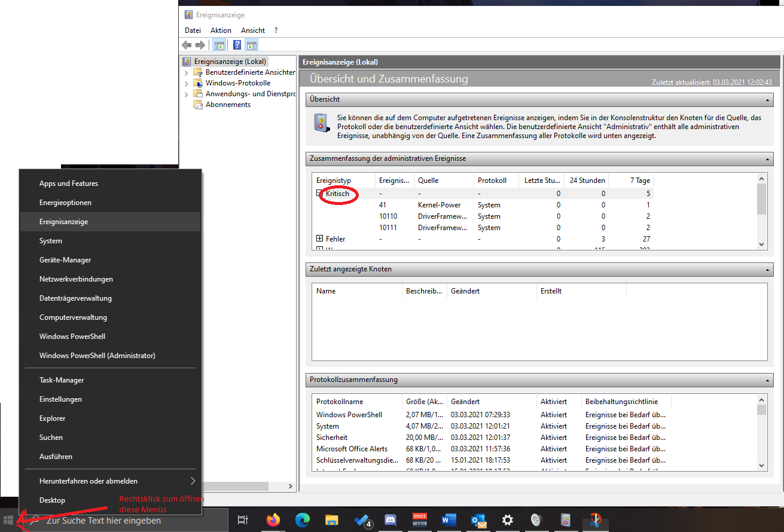
Task: Toggle the action pane toolbar button
Action: (251, 45)
